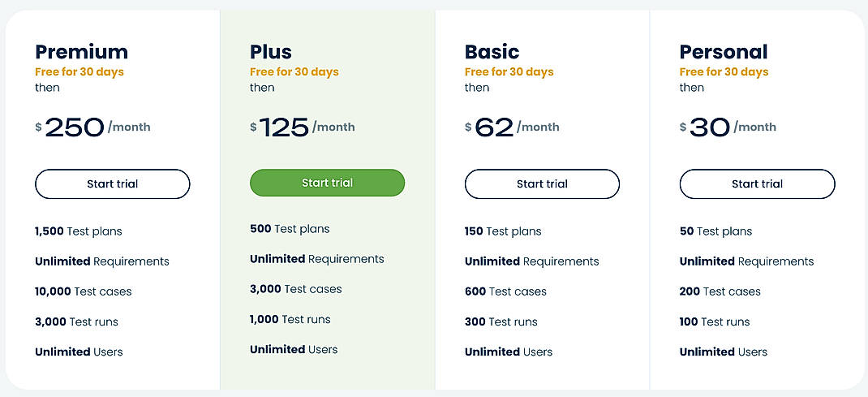Click the 10,000 Test cases feature
The image size is (868, 397).
pyautogui.click(x=83, y=291)
